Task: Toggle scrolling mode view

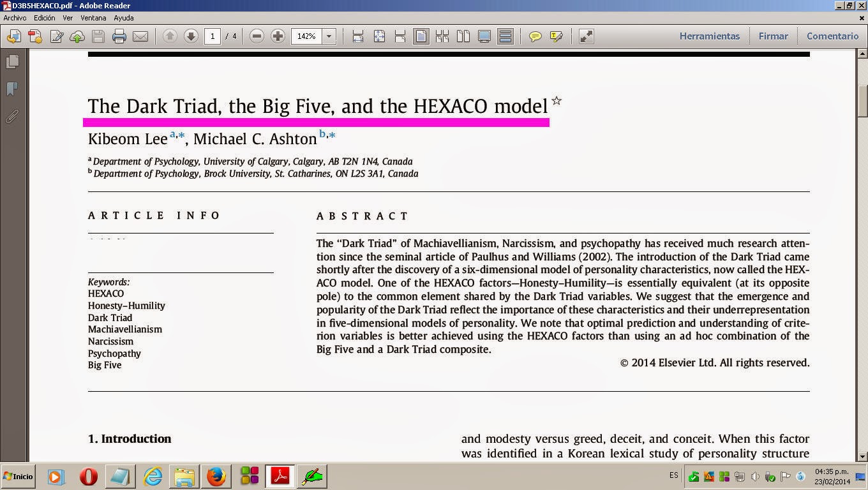Action: (505, 36)
